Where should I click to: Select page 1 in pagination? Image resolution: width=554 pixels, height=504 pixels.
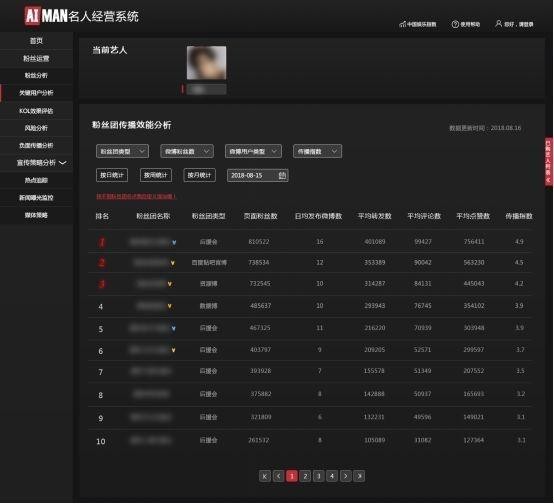pyautogui.click(x=292, y=476)
